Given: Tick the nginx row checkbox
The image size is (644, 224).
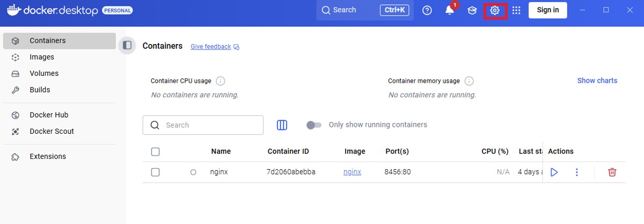Looking at the screenshot, I should 155,172.
